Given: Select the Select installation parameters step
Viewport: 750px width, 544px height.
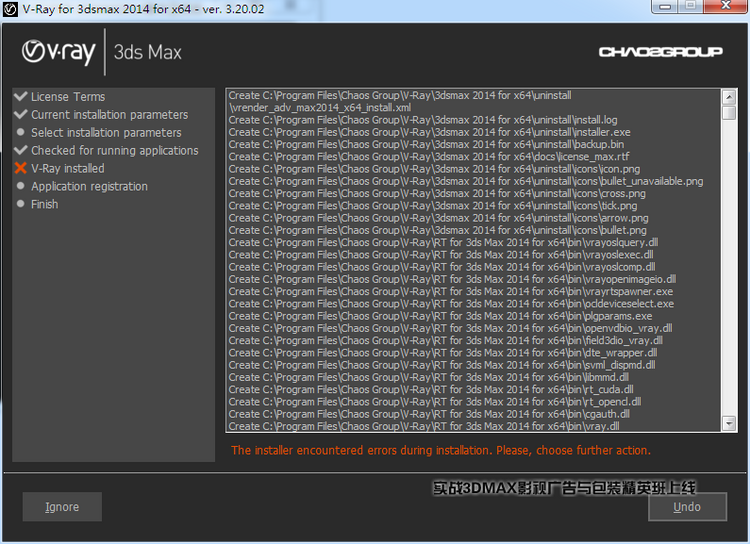Looking at the screenshot, I should tap(106, 133).
